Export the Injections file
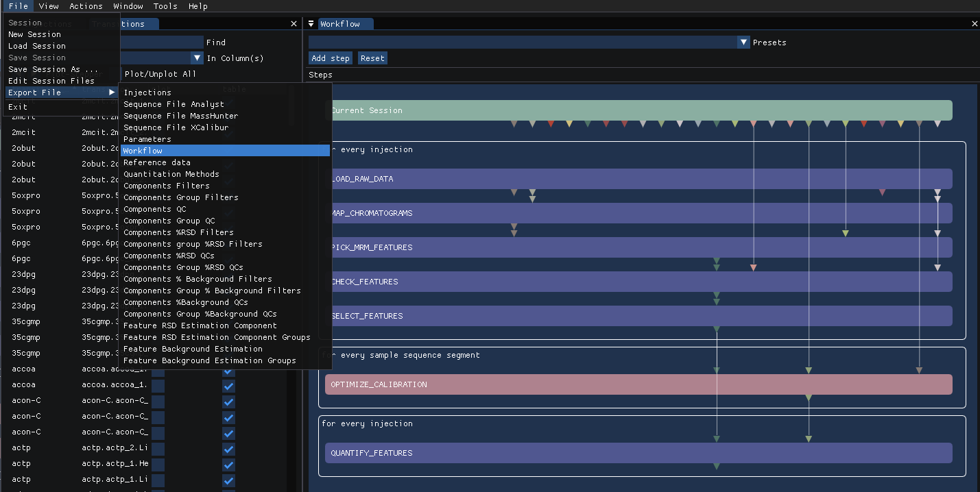This screenshot has height=492, width=980. tap(226, 93)
